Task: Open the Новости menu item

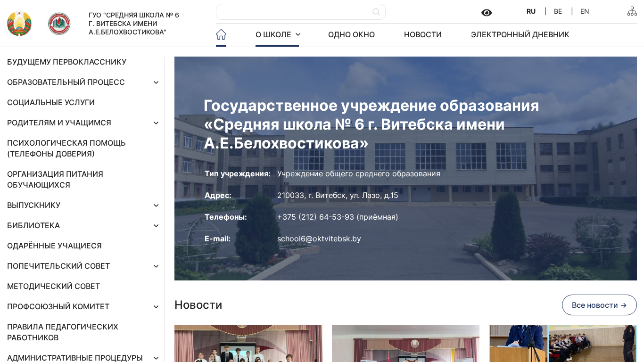Action: (422, 34)
